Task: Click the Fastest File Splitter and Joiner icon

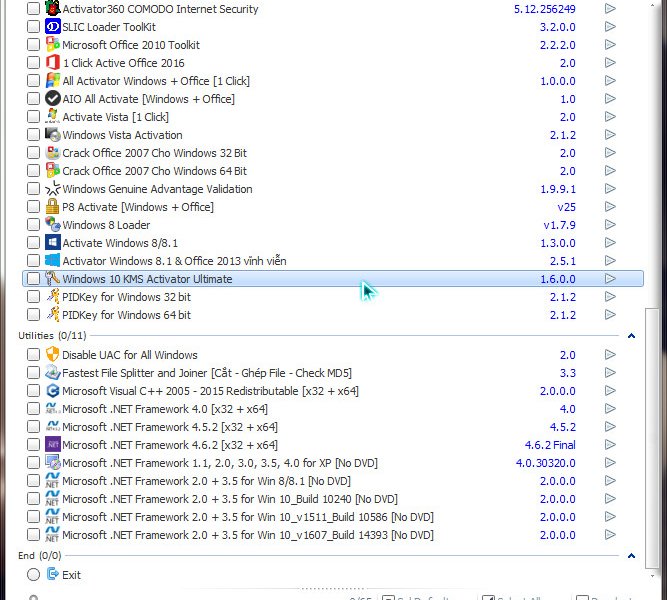Action: (53, 373)
